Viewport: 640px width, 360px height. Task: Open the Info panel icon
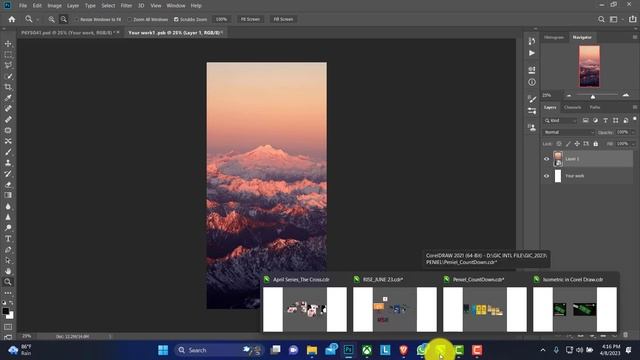(x=531, y=82)
